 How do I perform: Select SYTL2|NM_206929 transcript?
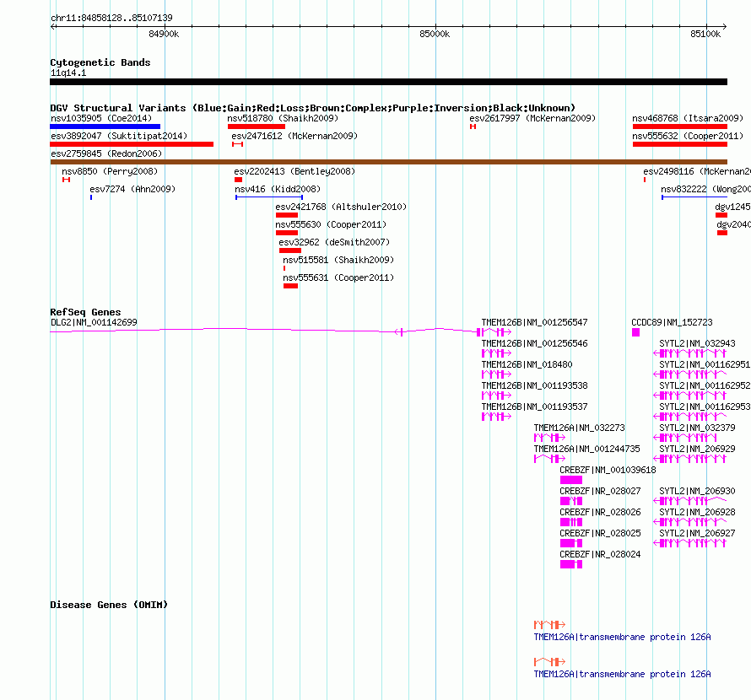[x=690, y=459]
